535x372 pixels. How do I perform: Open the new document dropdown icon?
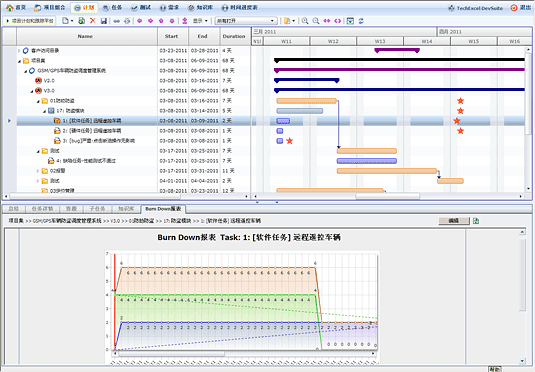point(68,21)
